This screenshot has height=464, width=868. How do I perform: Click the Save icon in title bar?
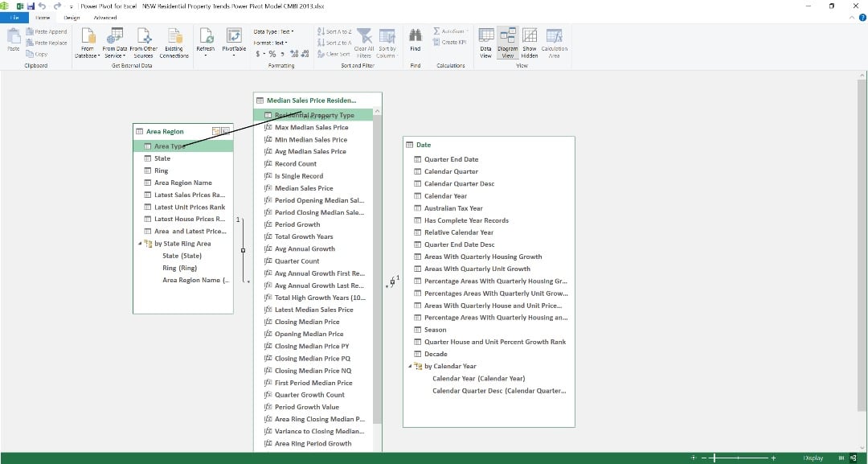coord(31,6)
